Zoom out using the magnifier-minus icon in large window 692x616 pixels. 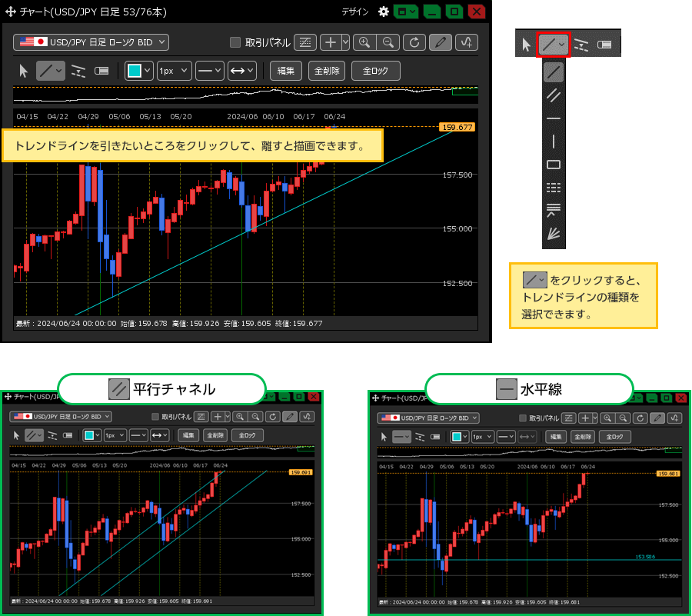[388, 42]
